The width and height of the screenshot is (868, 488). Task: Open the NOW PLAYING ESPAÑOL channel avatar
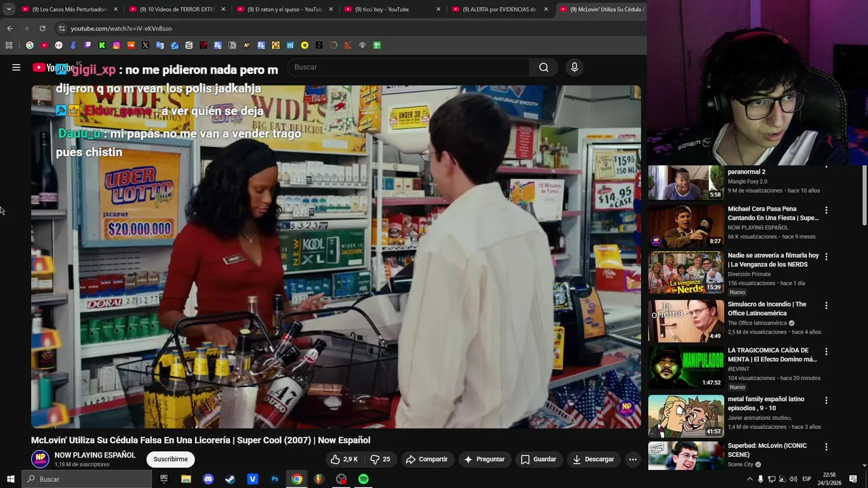(x=41, y=459)
